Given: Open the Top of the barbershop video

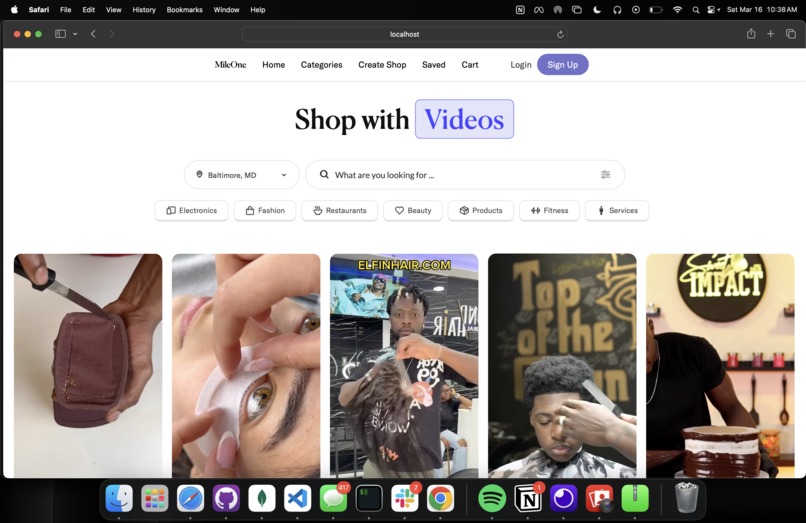Looking at the screenshot, I should pos(562,366).
